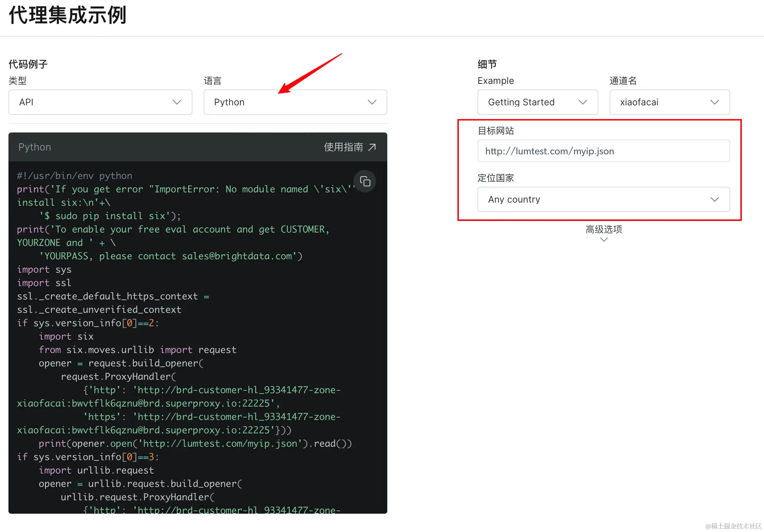Screen dimensions: 764x532
Task: Click the external arrow icon beside 使用指南
Action: point(372,147)
